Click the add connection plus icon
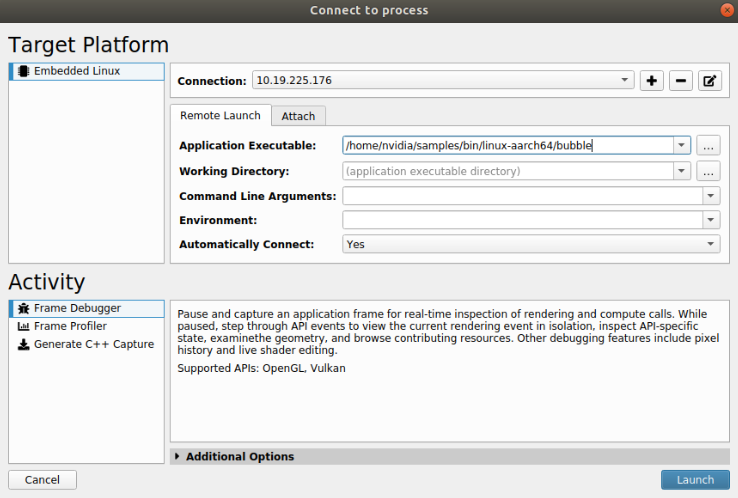 pos(652,81)
